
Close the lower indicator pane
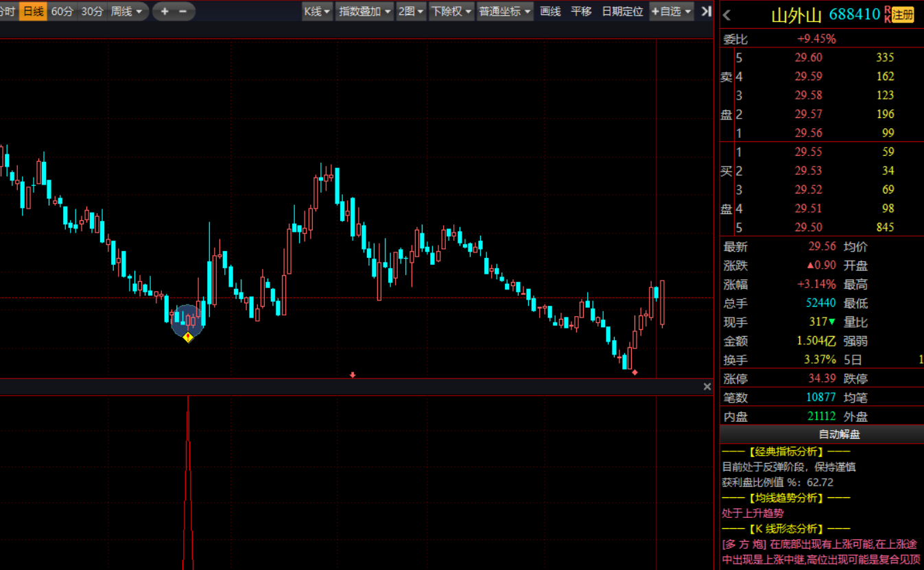707,387
